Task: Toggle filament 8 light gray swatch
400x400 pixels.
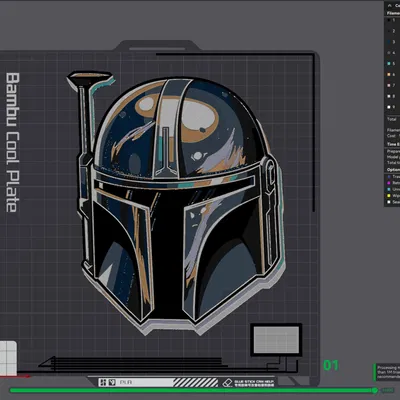Action: [x=389, y=96]
